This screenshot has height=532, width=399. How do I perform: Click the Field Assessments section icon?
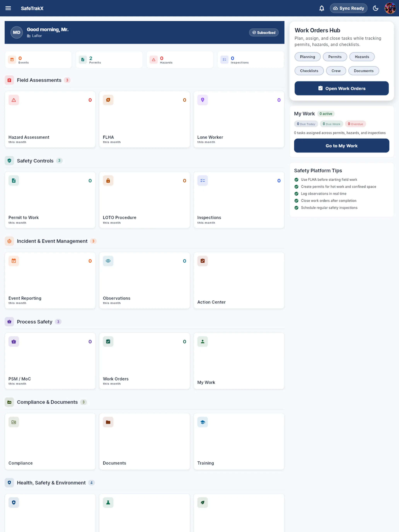pyautogui.click(x=9, y=80)
